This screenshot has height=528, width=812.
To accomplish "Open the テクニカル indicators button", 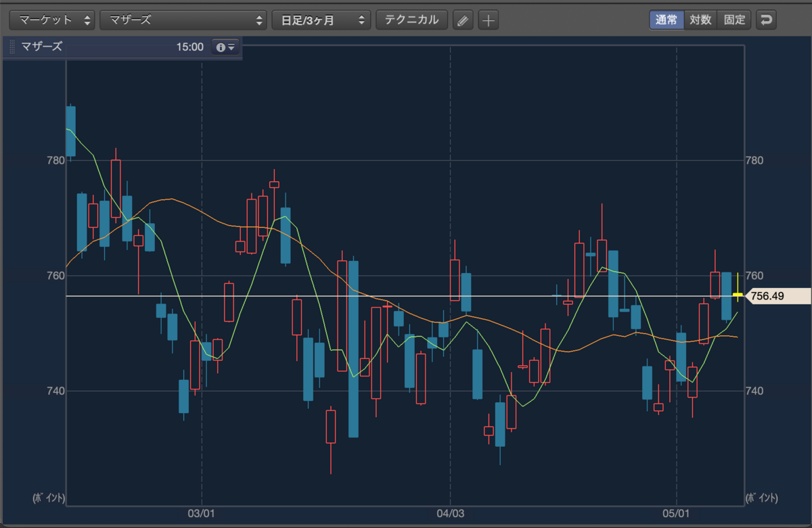I will 411,20.
